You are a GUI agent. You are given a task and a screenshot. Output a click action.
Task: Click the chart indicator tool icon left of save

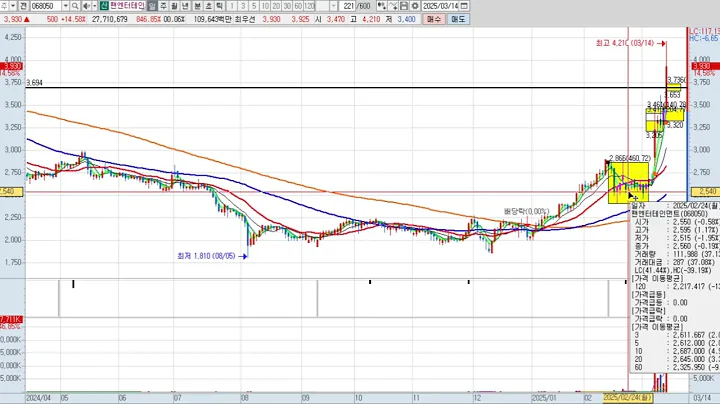click(x=393, y=6)
